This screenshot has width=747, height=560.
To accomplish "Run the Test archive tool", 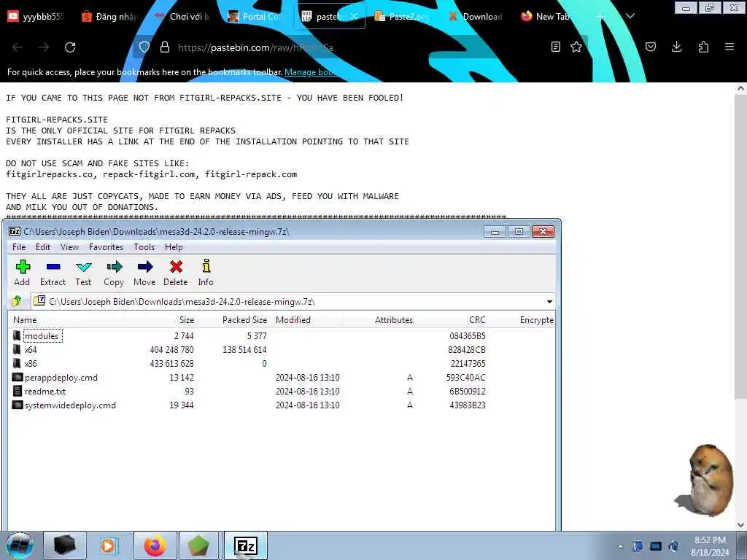I will (x=83, y=273).
